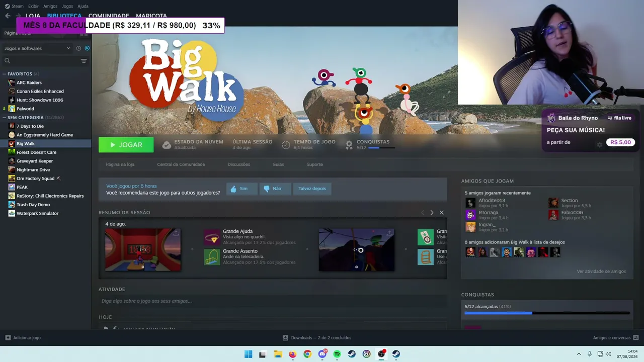Open the Graveyard Keeper icon

(x=12, y=161)
